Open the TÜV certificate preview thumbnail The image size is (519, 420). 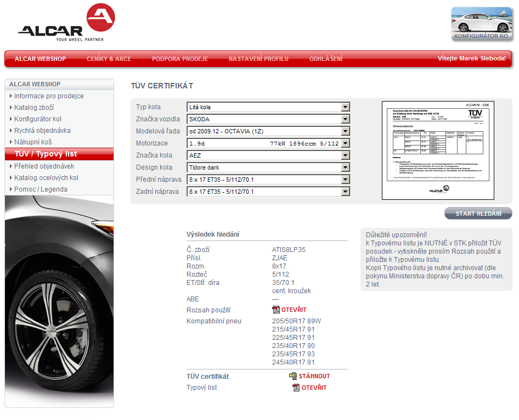(x=438, y=150)
